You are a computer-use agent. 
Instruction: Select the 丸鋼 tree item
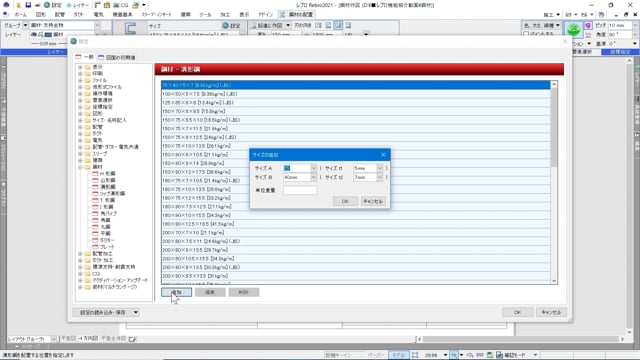coord(105,227)
